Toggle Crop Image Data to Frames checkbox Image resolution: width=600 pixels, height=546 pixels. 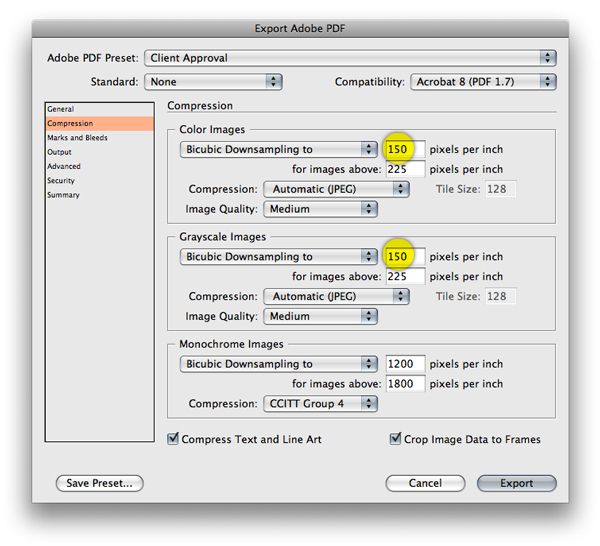tap(395, 439)
